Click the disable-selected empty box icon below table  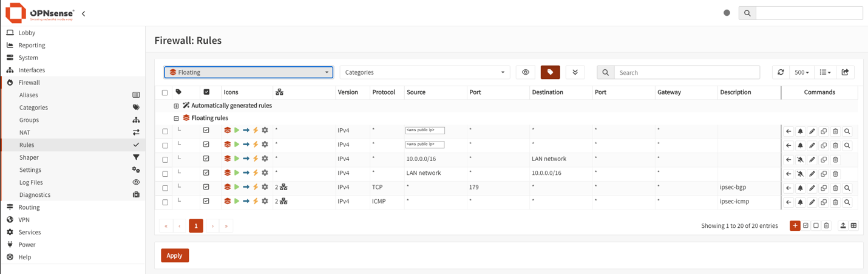tap(816, 225)
